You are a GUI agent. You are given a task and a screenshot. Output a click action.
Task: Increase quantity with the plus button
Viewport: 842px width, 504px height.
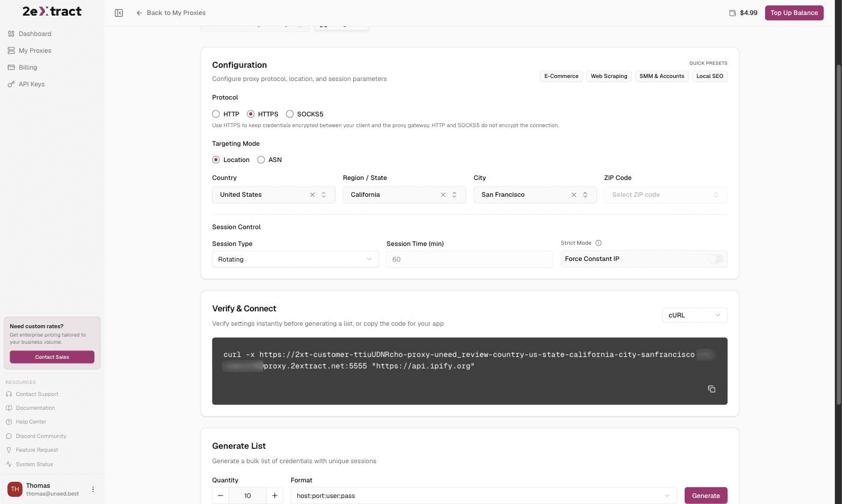pyautogui.click(x=274, y=496)
